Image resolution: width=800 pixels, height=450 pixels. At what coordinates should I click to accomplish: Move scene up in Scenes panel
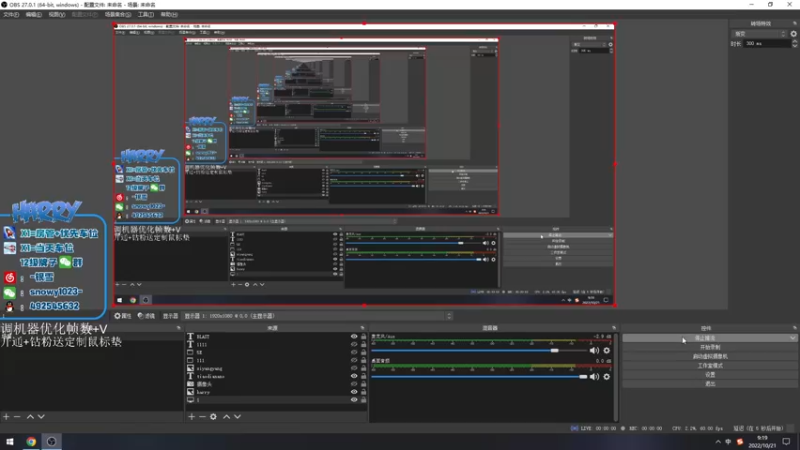30,416
